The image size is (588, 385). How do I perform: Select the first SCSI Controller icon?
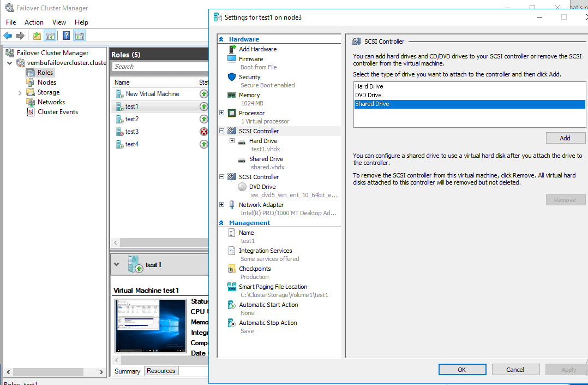tap(232, 131)
